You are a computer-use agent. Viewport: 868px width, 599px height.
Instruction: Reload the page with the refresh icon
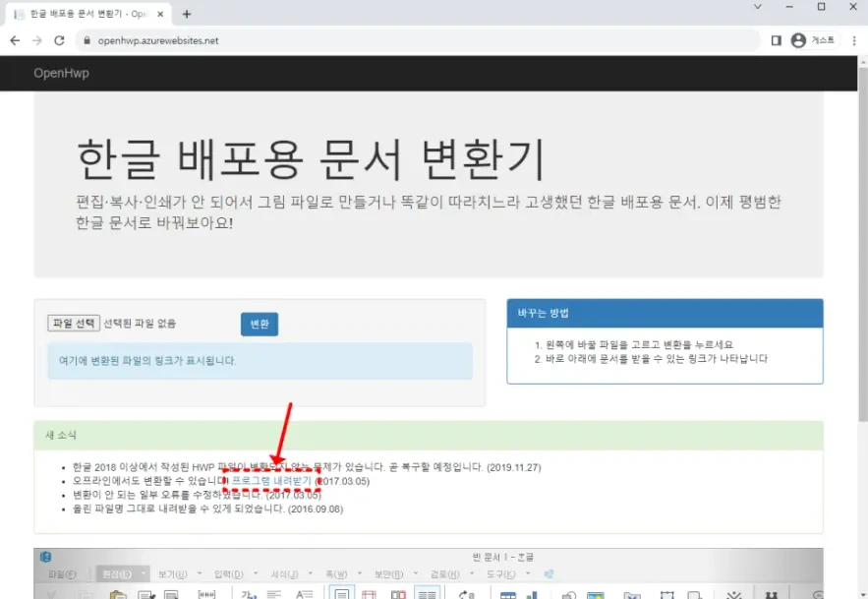(59, 40)
